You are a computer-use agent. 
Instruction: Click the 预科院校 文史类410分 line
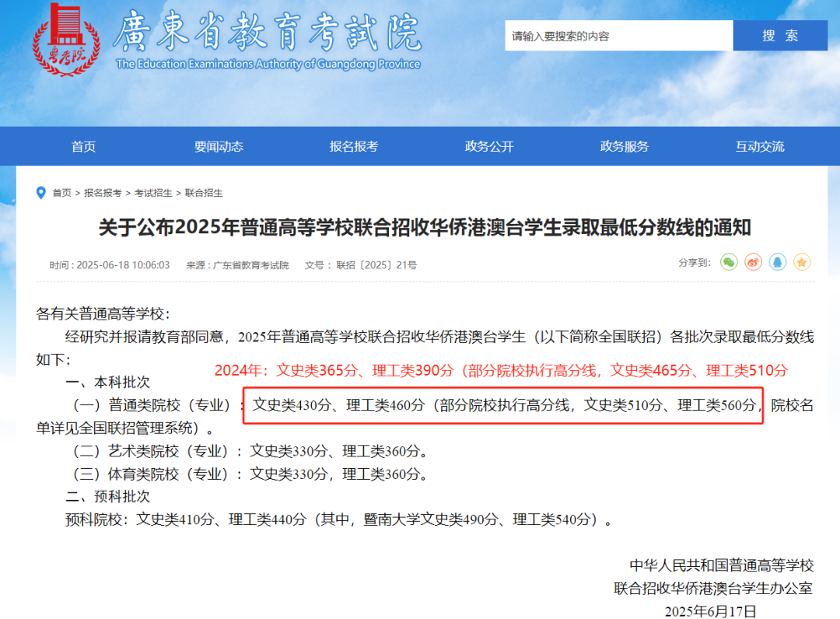point(339,520)
